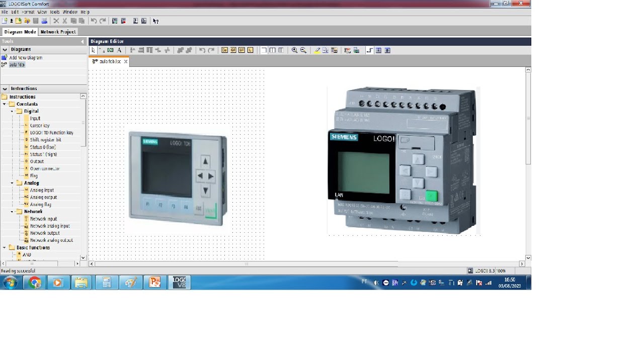This screenshot has width=644, height=362.
Task: Collapse the Analog tree folder
Action: [12, 183]
